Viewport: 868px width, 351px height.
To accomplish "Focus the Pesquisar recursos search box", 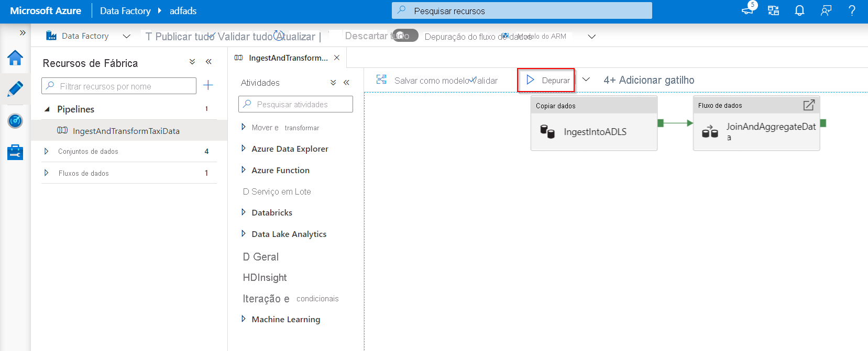I will pos(522,10).
